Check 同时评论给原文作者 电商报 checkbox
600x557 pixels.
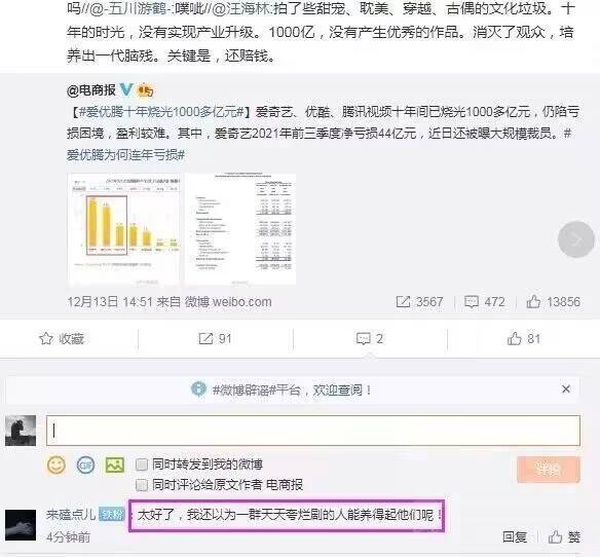[x=142, y=485]
